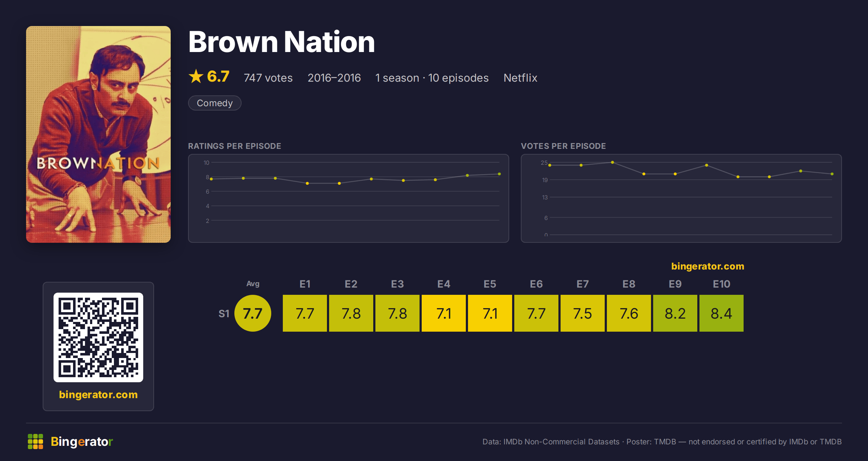Click the Bingerator grid logo icon
868x461 pixels.
(35, 441)
